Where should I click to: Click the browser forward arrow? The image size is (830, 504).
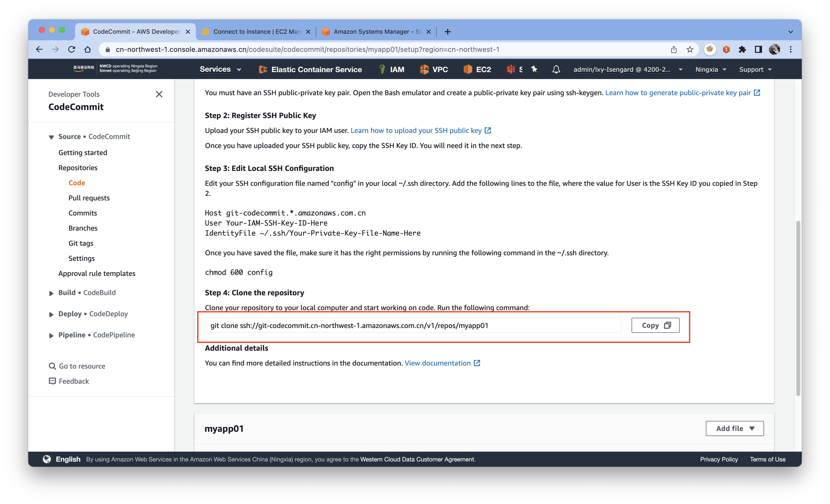tap(55, 50)
